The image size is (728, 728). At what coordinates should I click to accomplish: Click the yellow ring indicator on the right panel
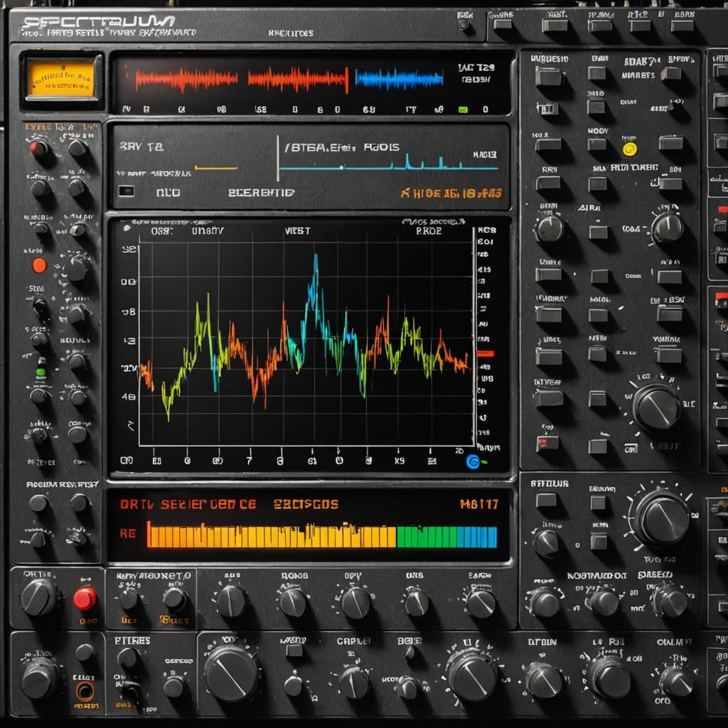628,149
